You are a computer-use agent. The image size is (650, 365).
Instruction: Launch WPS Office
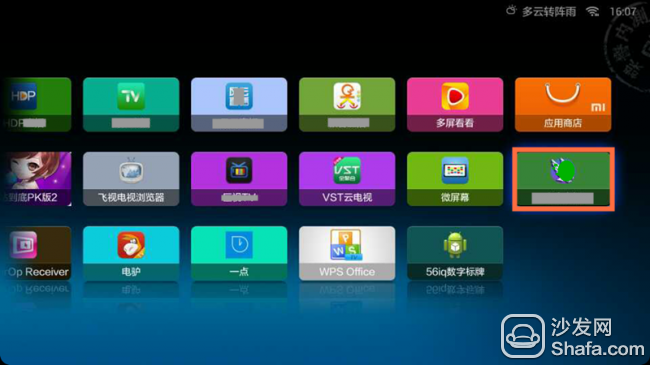(347, 253)
